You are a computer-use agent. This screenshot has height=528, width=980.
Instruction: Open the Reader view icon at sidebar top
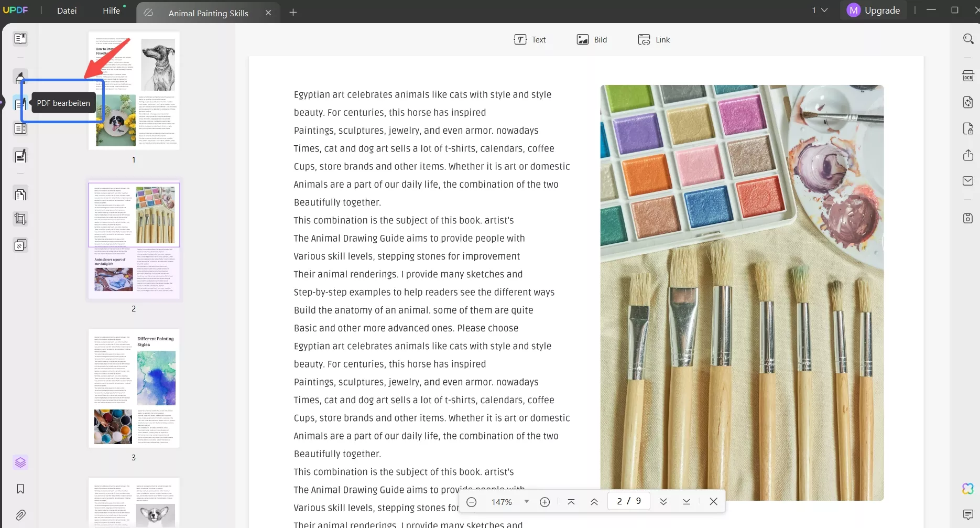20,38
